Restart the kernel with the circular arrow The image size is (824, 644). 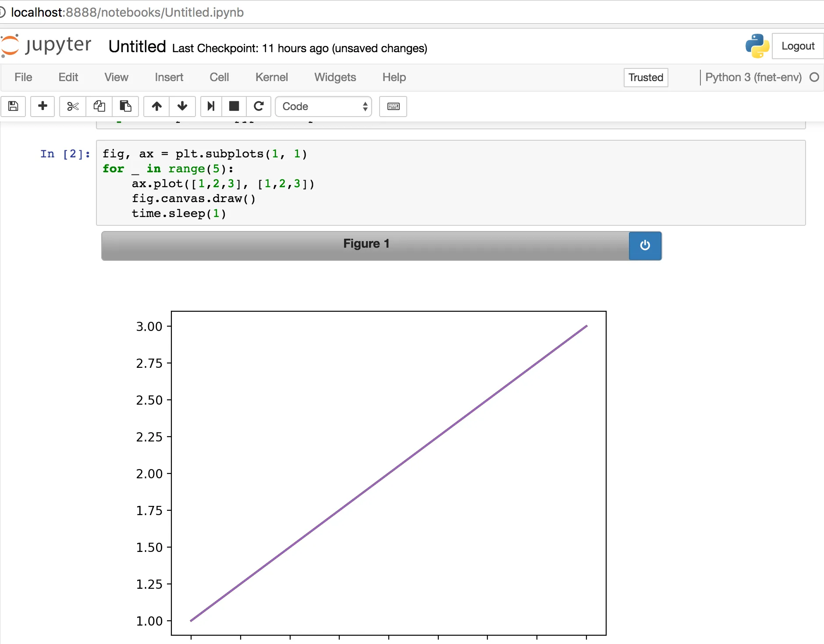[259, 106]
